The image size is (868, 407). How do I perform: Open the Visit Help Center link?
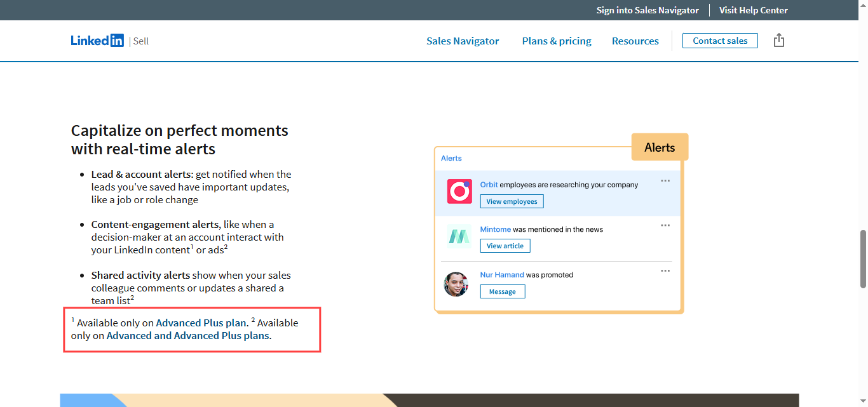tap(753, 10)
